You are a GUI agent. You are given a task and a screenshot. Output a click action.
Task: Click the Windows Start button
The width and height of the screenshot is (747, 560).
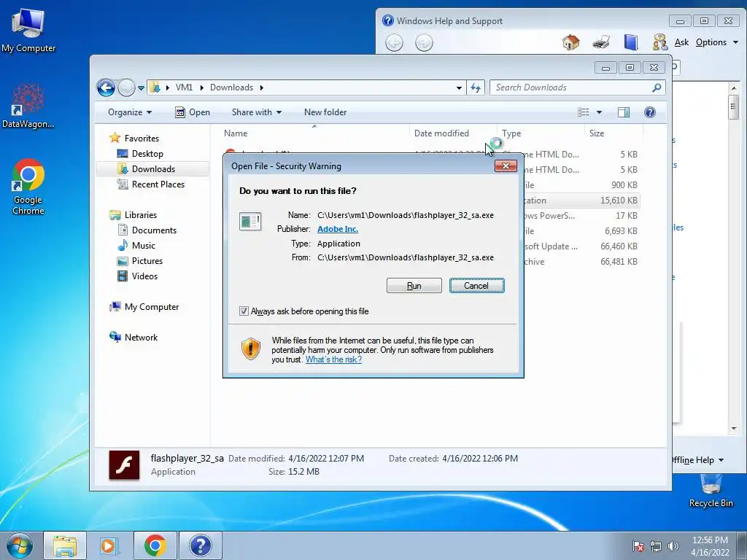click(x=20, y=545)
